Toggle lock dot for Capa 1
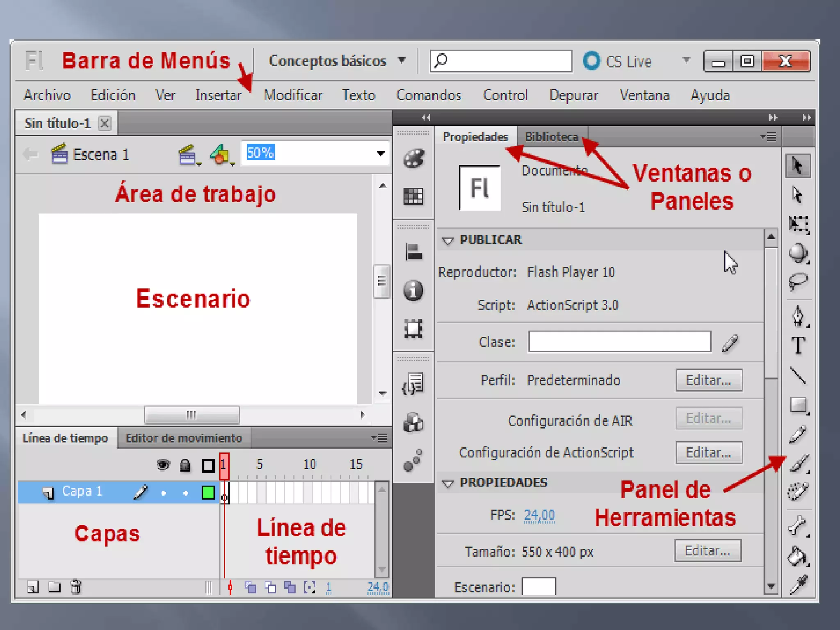Viewport: 840px width, 630px height. click(185, 493)
